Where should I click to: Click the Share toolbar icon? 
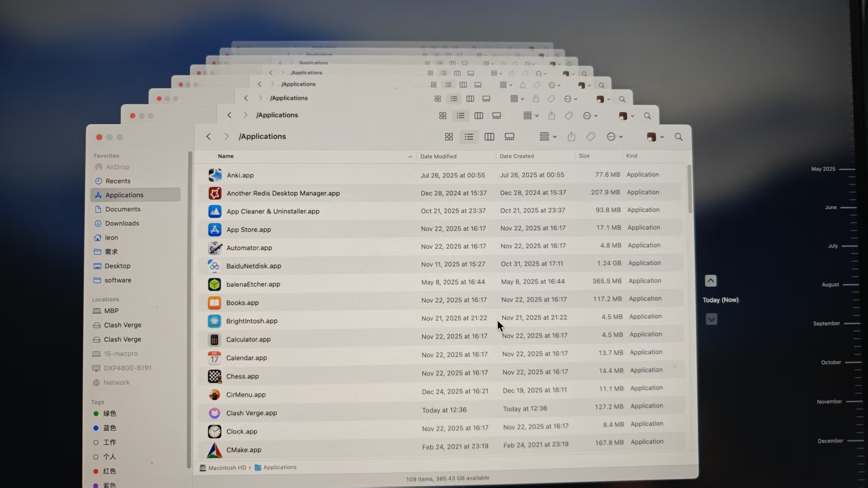point(571,137)
